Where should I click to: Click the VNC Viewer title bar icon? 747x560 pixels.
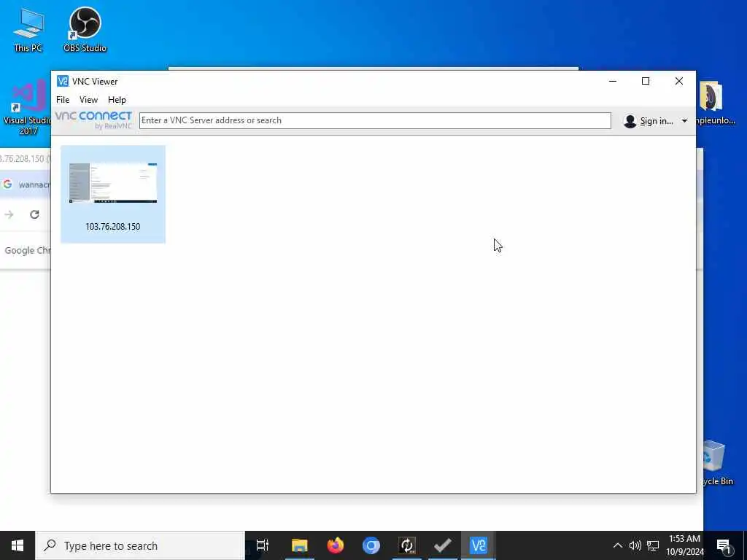(x=63, y=81)
